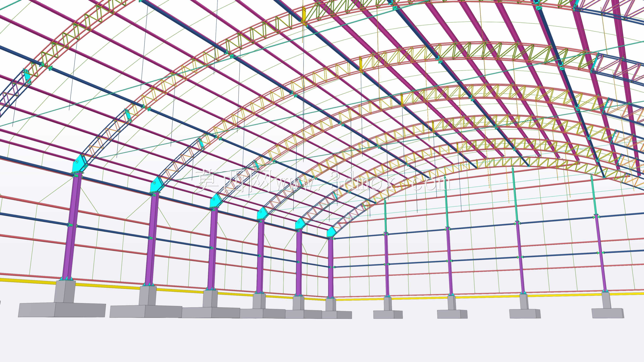This screenshot has width=644, height=362.
Task: Select the leftmost concrete footing base slab
Action: (62, 310)
